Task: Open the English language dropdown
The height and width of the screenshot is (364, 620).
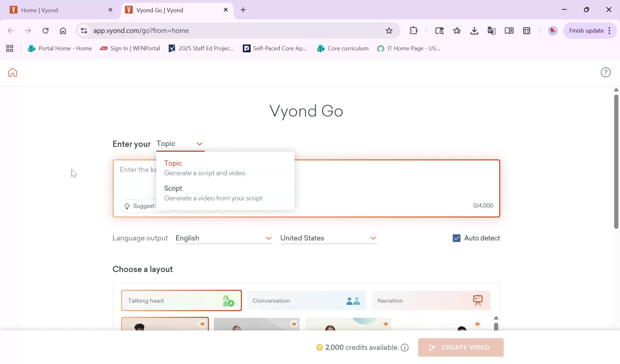Action: pos(224,238)
